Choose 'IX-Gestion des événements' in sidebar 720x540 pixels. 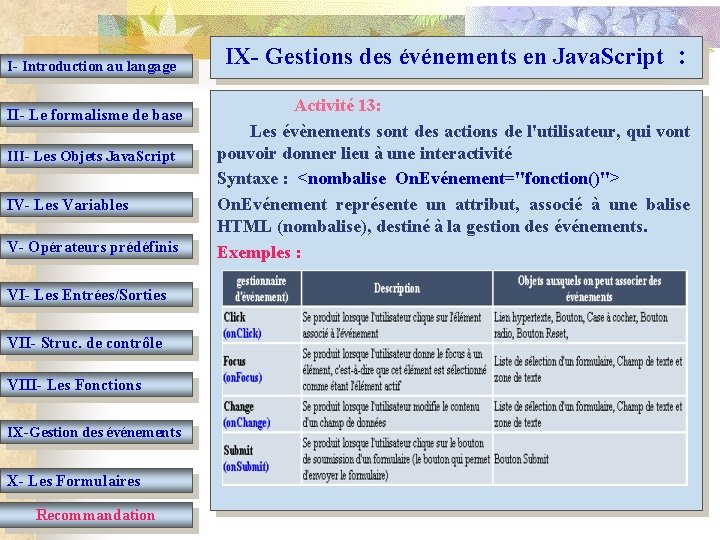pos(96,432)
